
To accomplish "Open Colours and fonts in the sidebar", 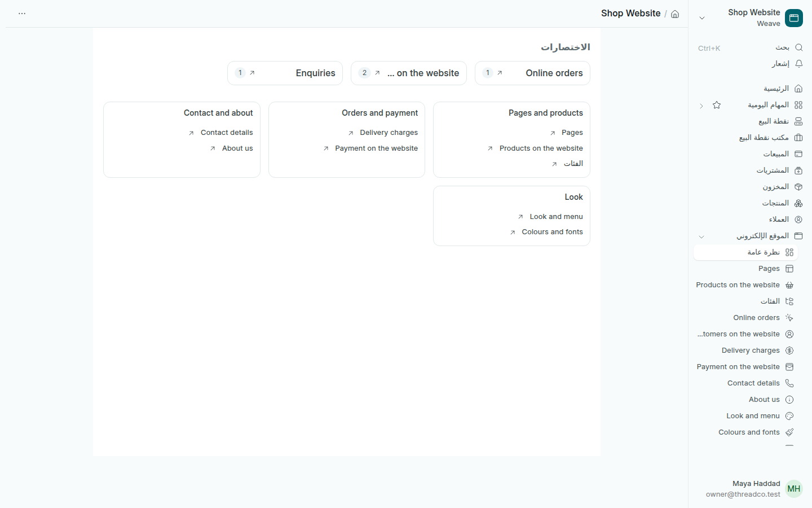I will (746, 432).
